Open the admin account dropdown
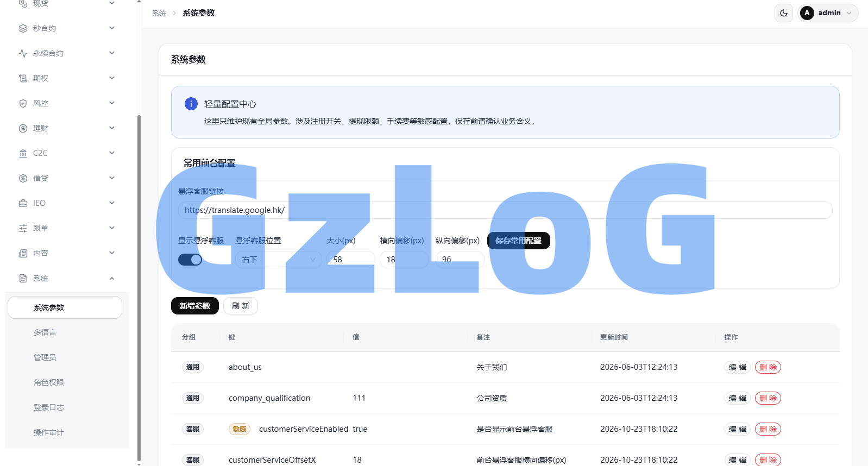 (x=828, y=13)
